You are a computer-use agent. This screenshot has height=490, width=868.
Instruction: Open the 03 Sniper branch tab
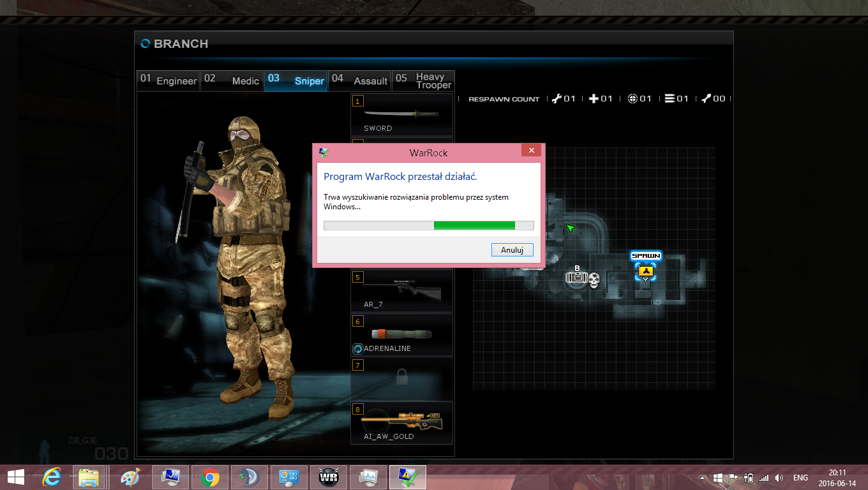point(296,80)
